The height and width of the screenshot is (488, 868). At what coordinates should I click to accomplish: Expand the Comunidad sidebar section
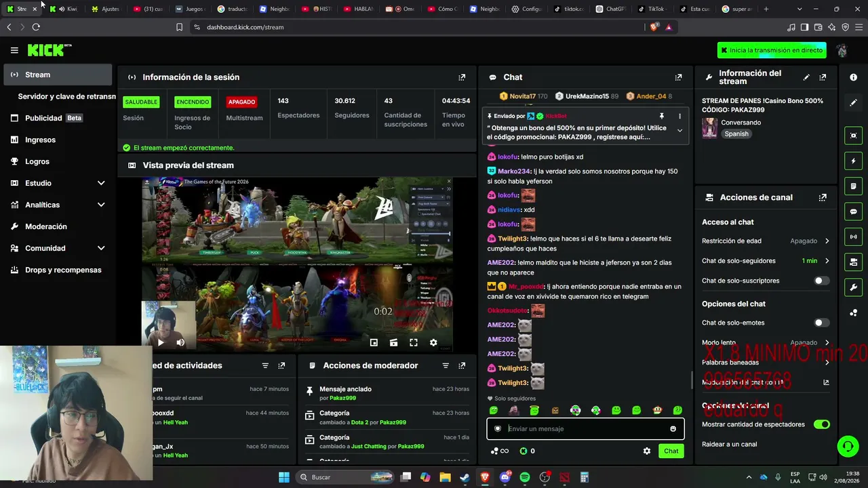101,248
